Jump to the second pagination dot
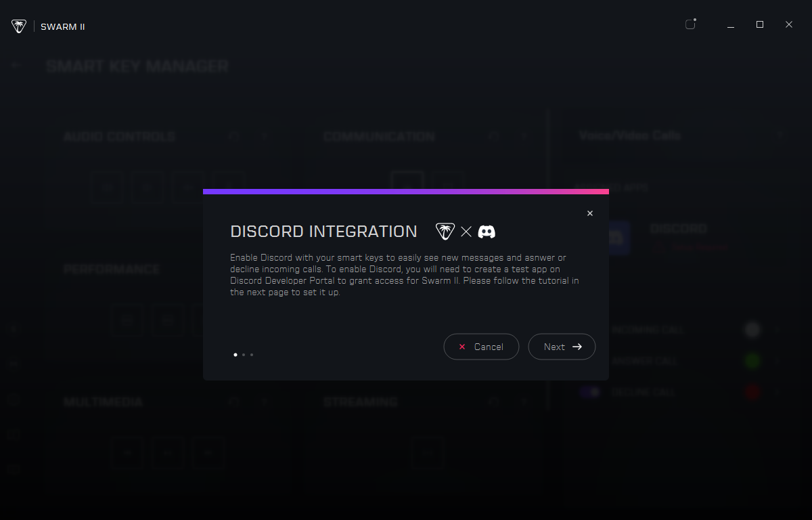Viewport: 812px width, 520px height. 244,354
